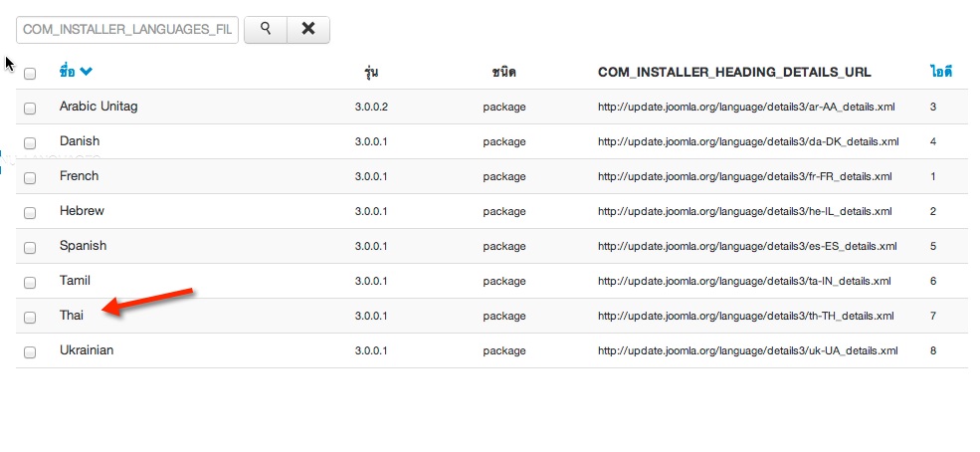
Task: Toggle the select-all checkbox in header
Action: [x=30, y=74]
